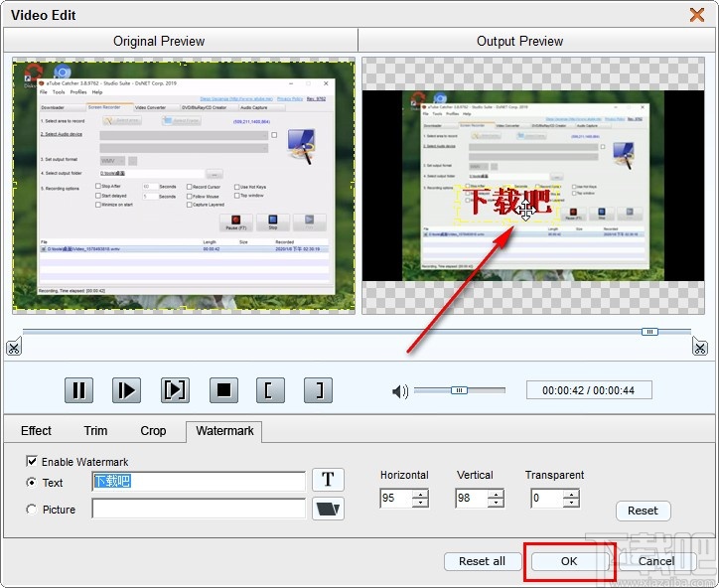Click the Play button

click(126, 390)
